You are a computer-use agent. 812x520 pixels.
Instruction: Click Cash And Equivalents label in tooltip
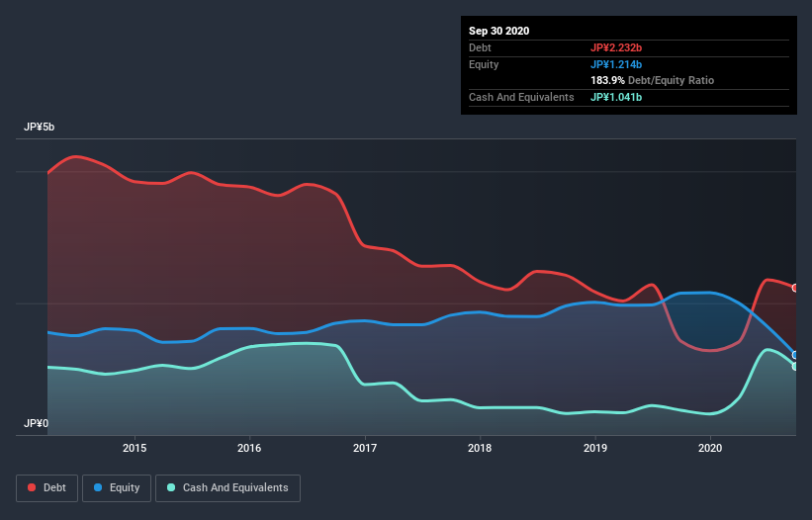tap(521, 97)
